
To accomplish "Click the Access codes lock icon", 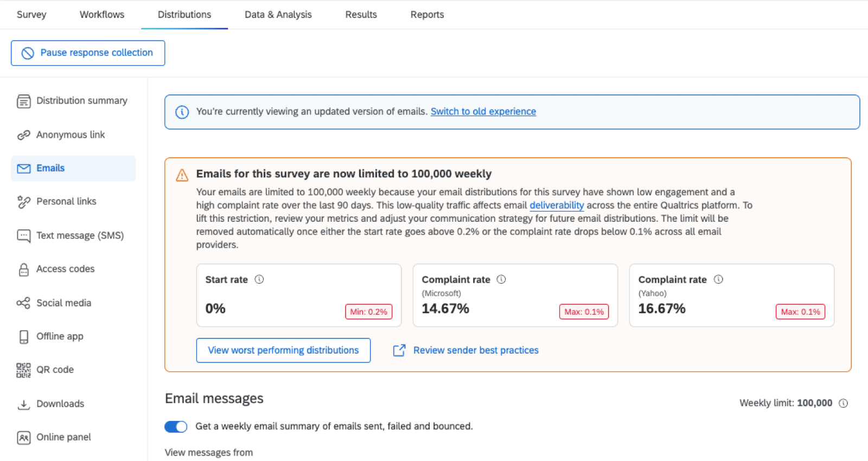I will click(x=23, y=269).
